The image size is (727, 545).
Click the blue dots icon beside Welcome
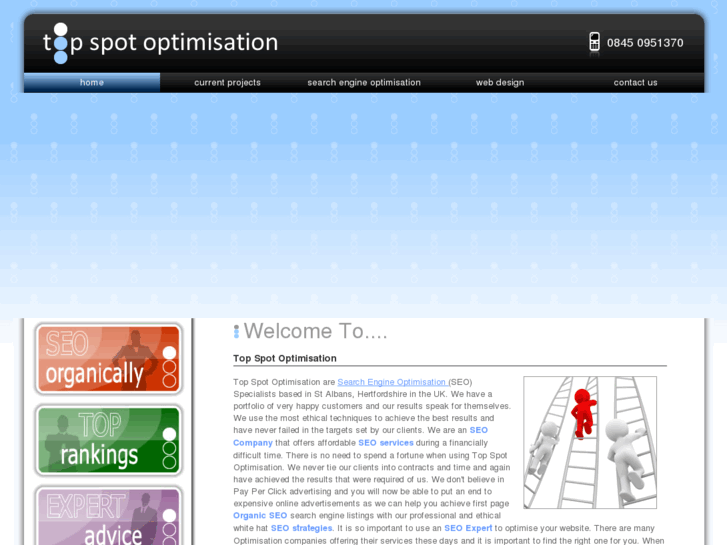236,331
